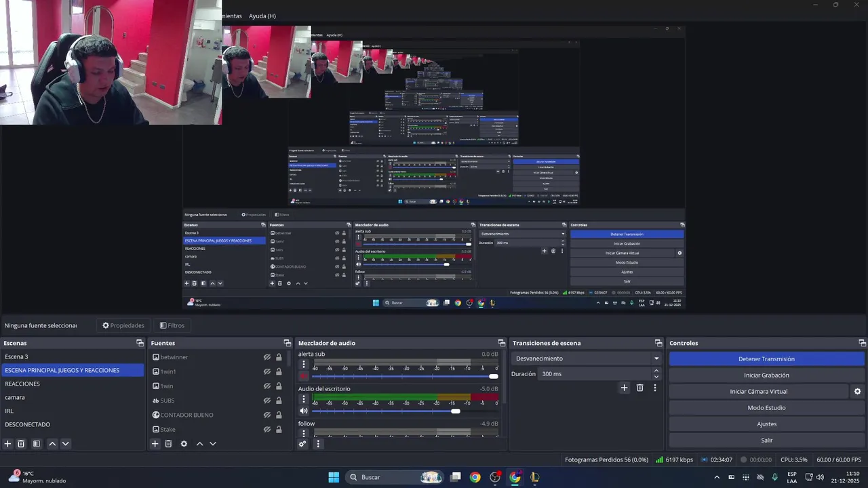Unlock the SUBS source
Viewport: 868px width, 488px height.
pyautogui.click(x=279, y=401)
